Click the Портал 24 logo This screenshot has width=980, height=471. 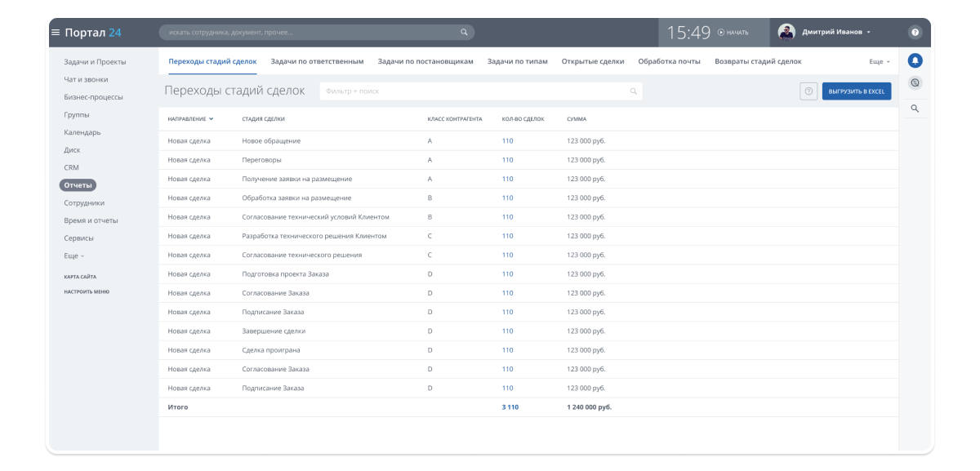point(93,33)
